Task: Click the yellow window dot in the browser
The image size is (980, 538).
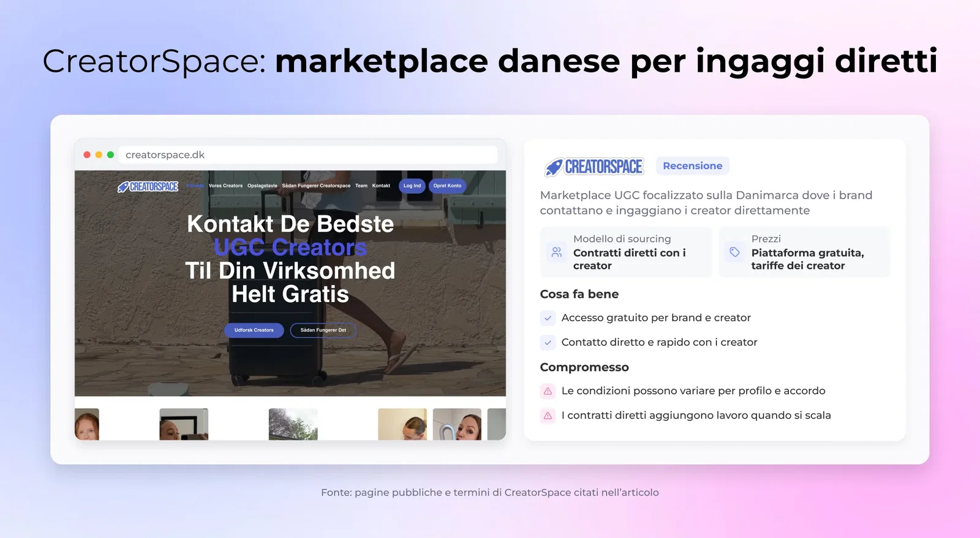Action: [x=99, y=155]
